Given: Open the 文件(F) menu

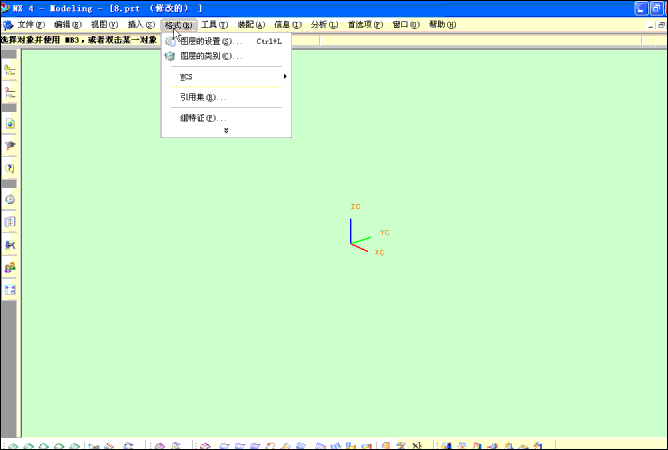Looking at the screenshot, I should [31, 25].
